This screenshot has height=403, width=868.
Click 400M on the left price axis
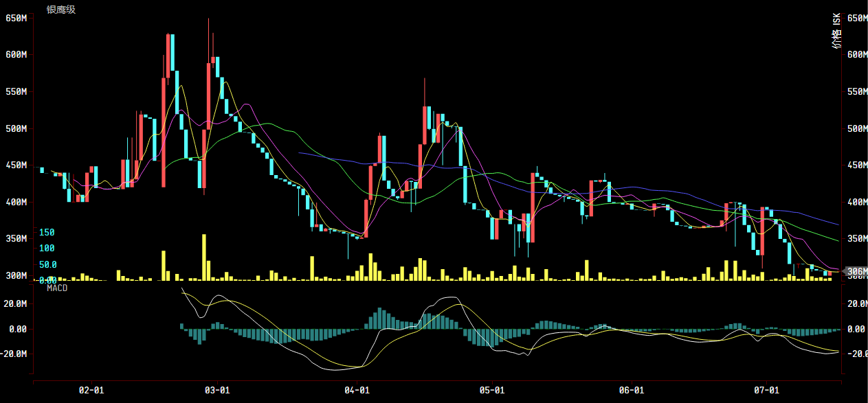(16, 203)
